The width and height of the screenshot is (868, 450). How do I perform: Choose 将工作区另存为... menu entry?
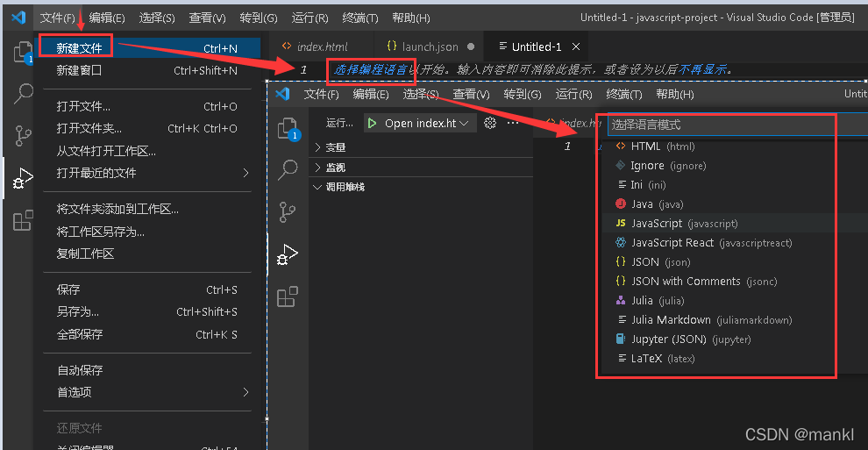coord(147,232)
